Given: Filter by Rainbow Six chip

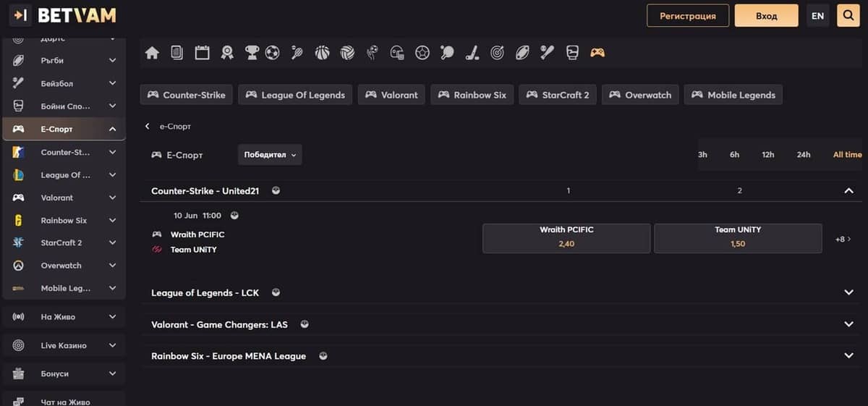Looking at the screenshot, I should pyautogui.click(x=472, y=95).
